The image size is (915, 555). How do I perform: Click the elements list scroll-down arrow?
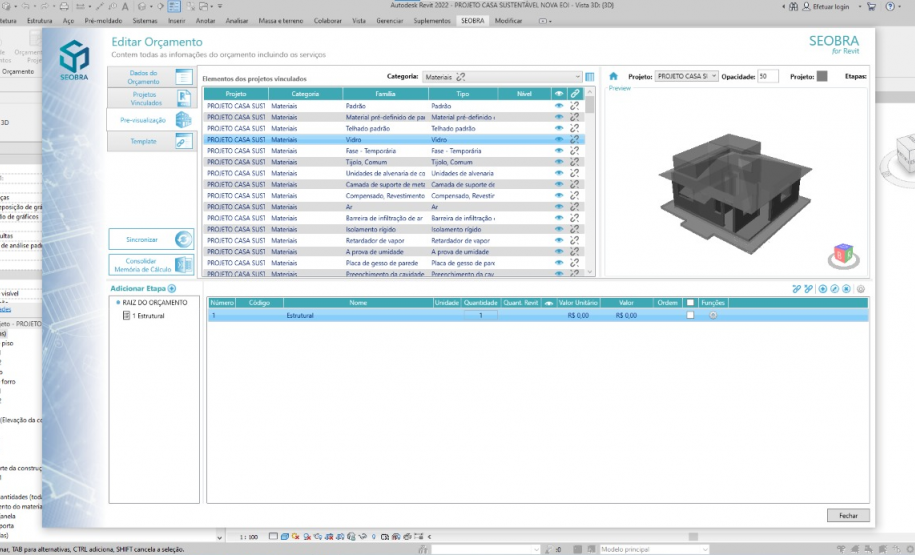click(x=589, y=271)
